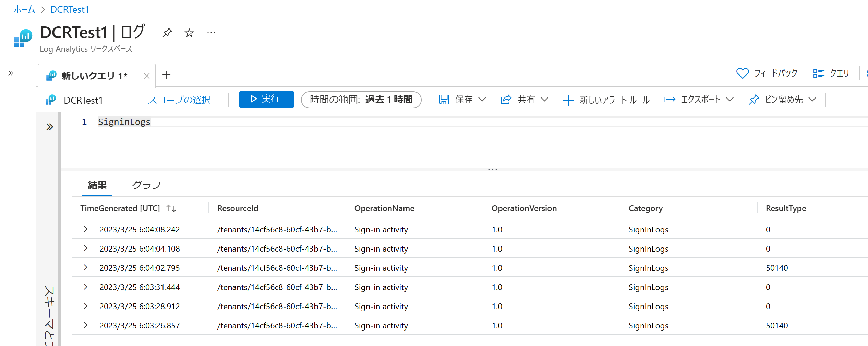The image size is (868, 346).
Task: Expand the schema pane with the » arrow
Action: pos(49,127)
